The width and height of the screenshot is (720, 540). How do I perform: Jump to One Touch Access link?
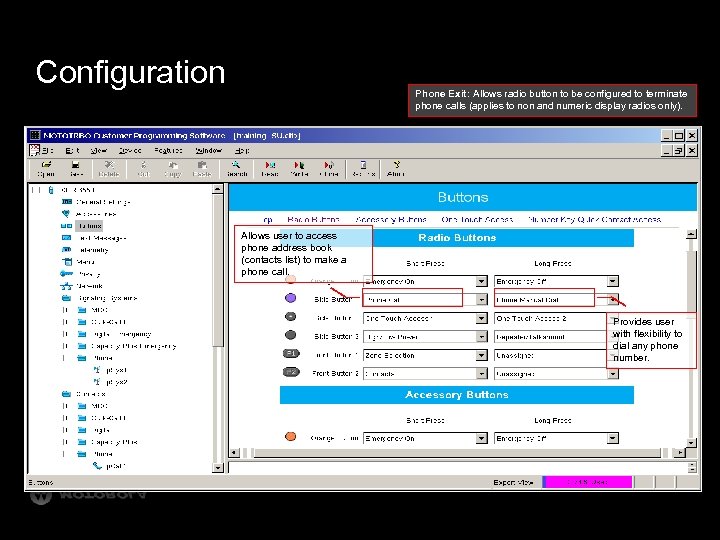(x=477, y=219)
